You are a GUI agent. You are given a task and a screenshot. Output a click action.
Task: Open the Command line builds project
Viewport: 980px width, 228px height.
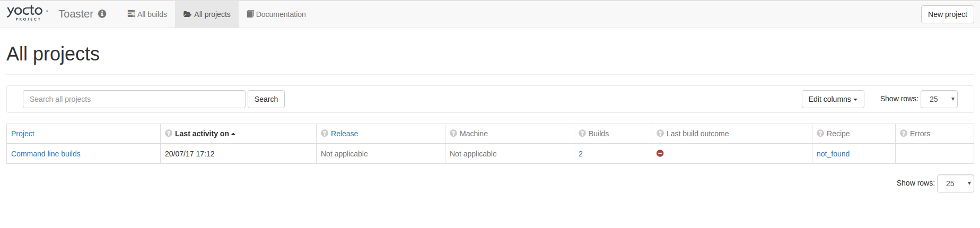(46, 154)
